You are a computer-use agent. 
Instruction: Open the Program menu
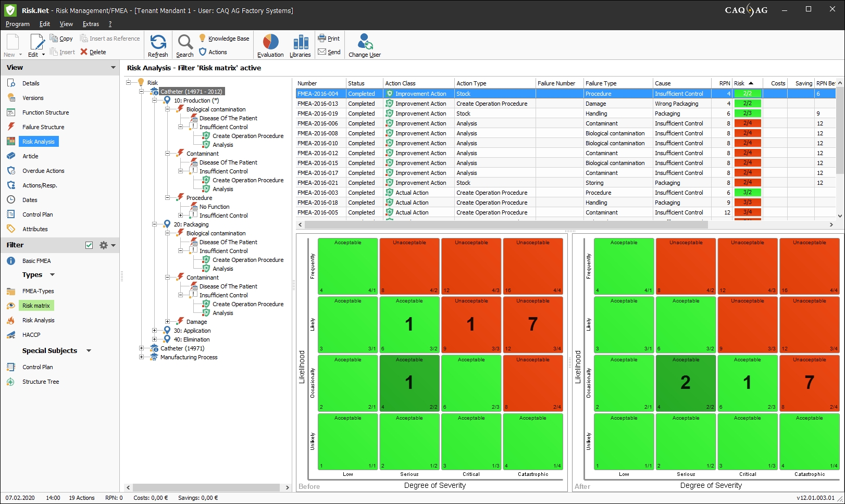pos(18,24)
